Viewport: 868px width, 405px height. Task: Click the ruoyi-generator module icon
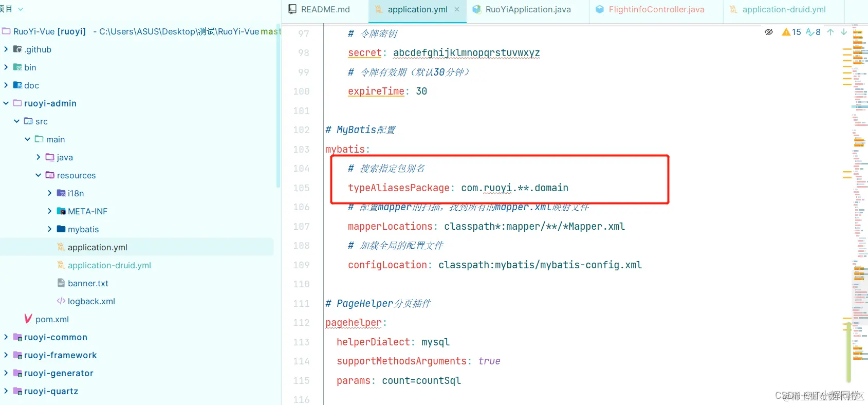tap(17, 373)
